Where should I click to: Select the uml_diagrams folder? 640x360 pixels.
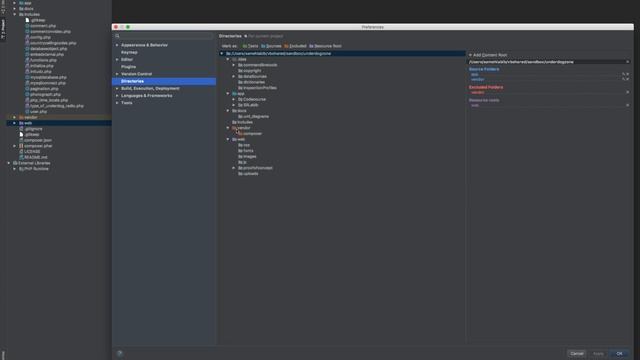(x=253, y=117)
